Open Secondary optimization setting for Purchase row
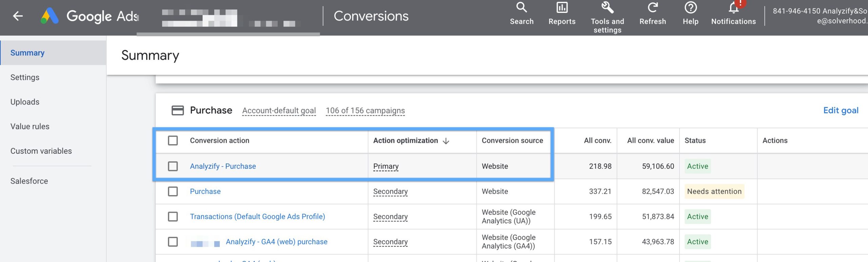The width and height of the screenshot is (868, 262). [x=390, y=191]
